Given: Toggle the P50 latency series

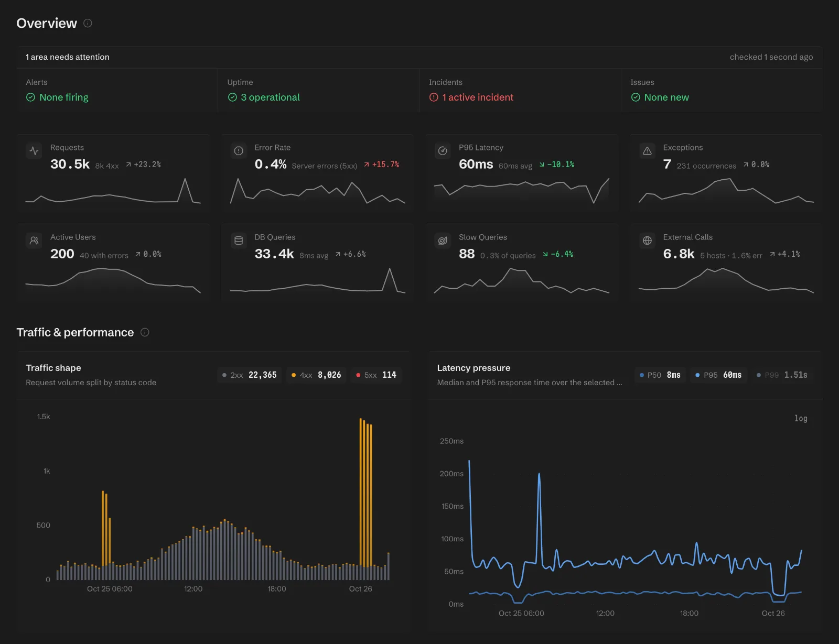Looking at the screenshot, I should (660, 375).
